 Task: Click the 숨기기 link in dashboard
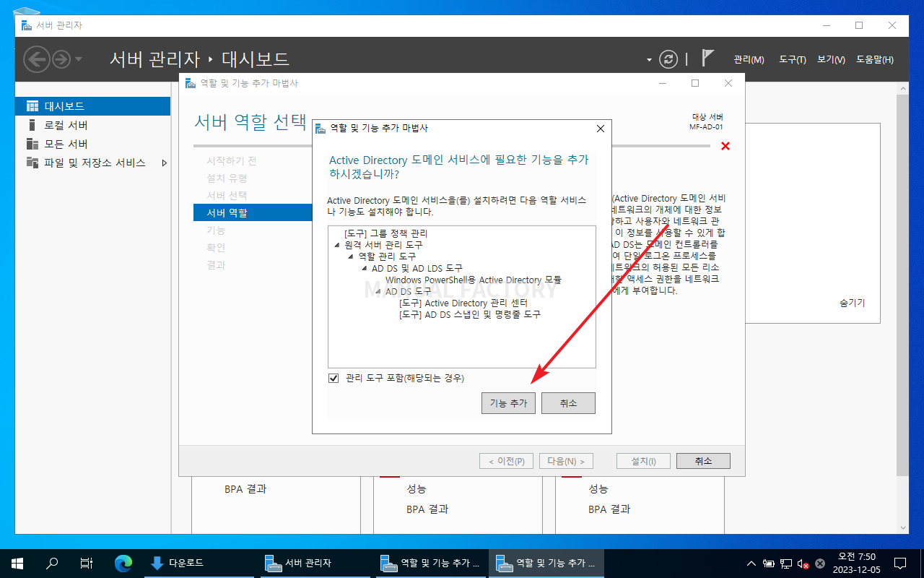(852, 303)
